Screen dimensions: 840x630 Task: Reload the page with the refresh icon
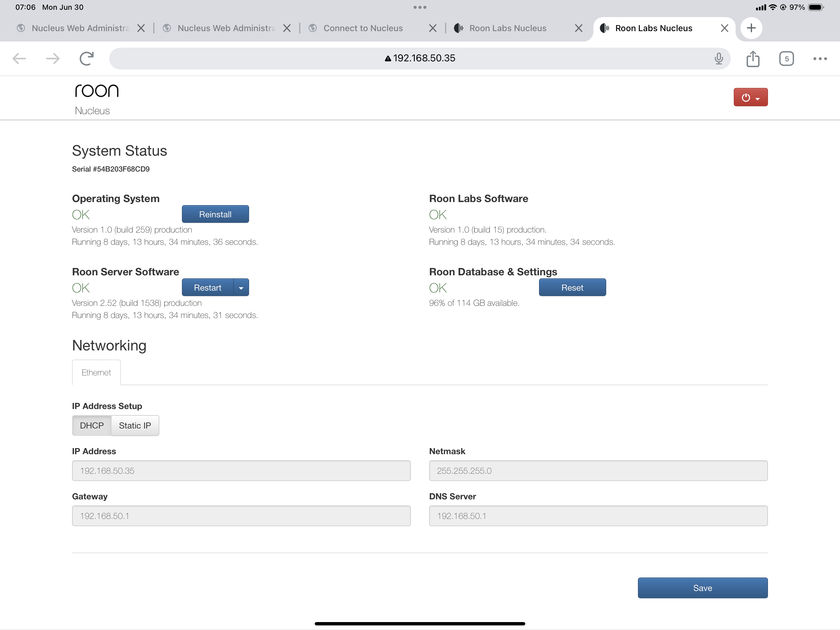pos(87,59)
